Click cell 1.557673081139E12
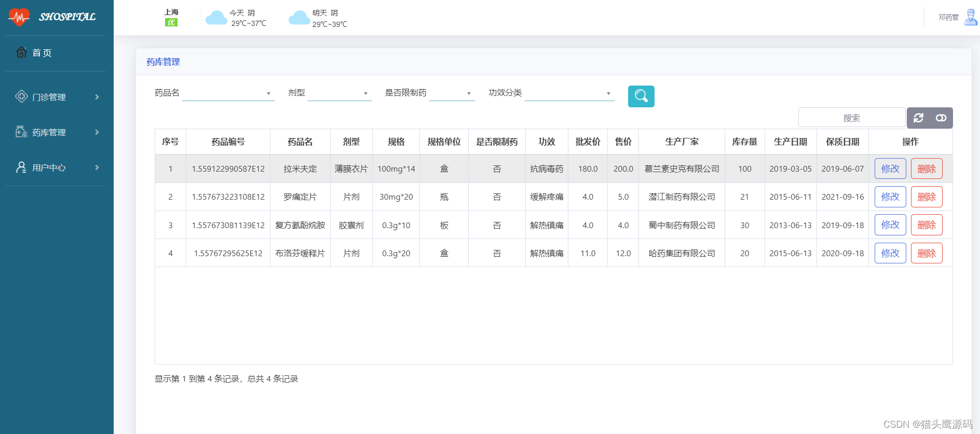 228,226
